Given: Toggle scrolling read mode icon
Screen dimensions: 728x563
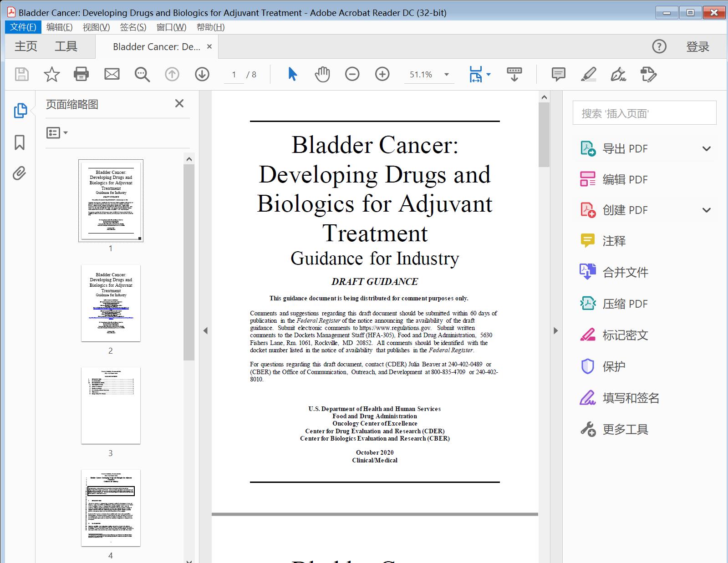Looking at the screenshot, I should coord(514,74).
